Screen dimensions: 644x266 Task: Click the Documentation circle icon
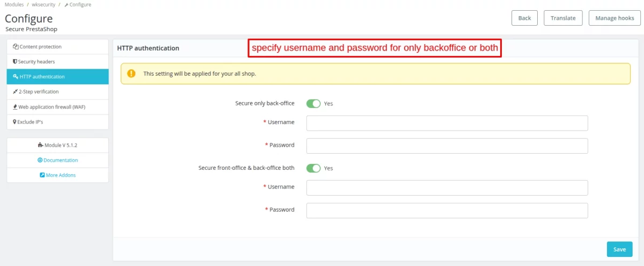coord(40,160)
